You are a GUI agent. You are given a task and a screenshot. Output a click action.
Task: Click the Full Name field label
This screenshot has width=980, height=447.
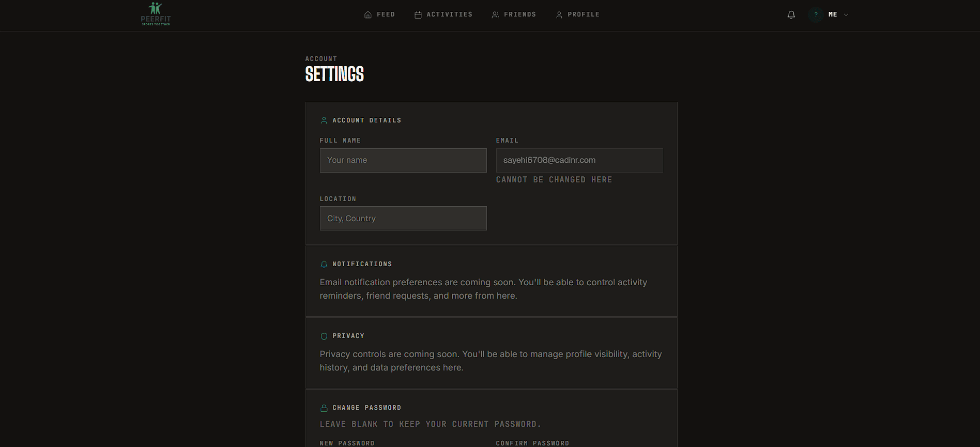pyautogui.click(x=340, y=141)
